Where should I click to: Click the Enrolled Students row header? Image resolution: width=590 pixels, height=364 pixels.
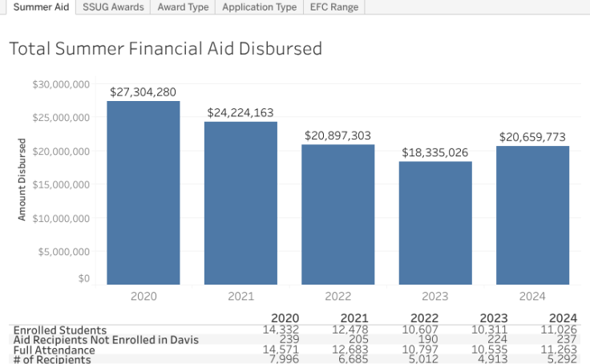59,330
